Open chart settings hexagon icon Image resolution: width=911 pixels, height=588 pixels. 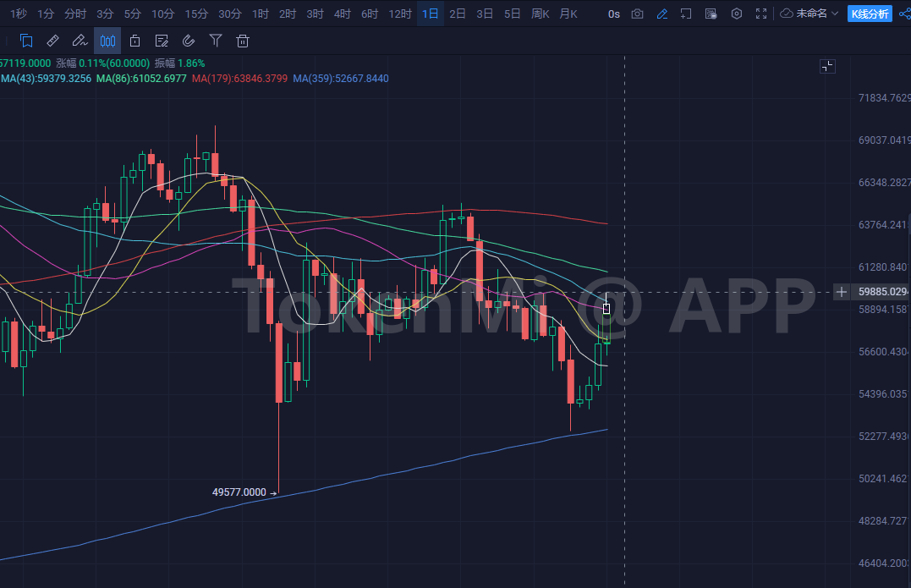pyautogui.click(x=737, y=14)
